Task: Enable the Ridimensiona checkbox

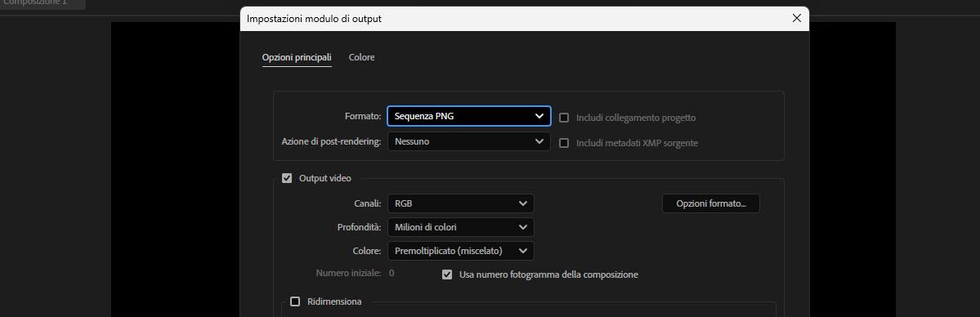Action: tap(295, 301)
